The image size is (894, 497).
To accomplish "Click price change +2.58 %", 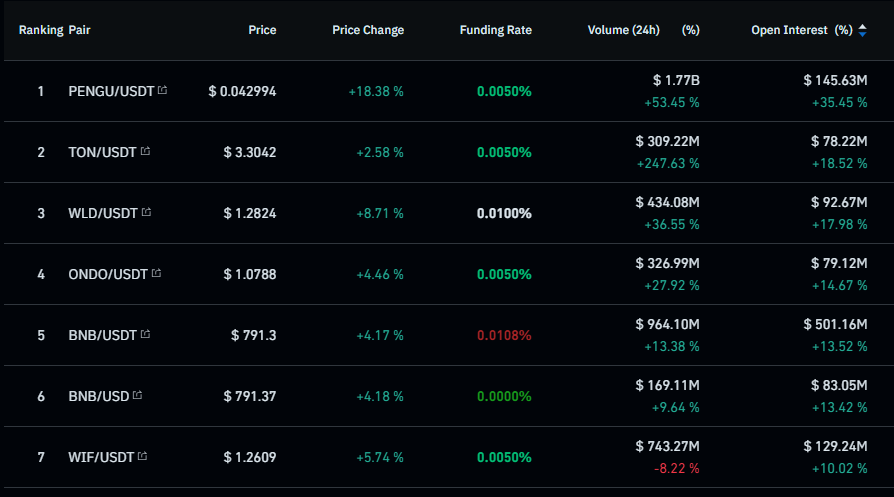I will point(380,152).
